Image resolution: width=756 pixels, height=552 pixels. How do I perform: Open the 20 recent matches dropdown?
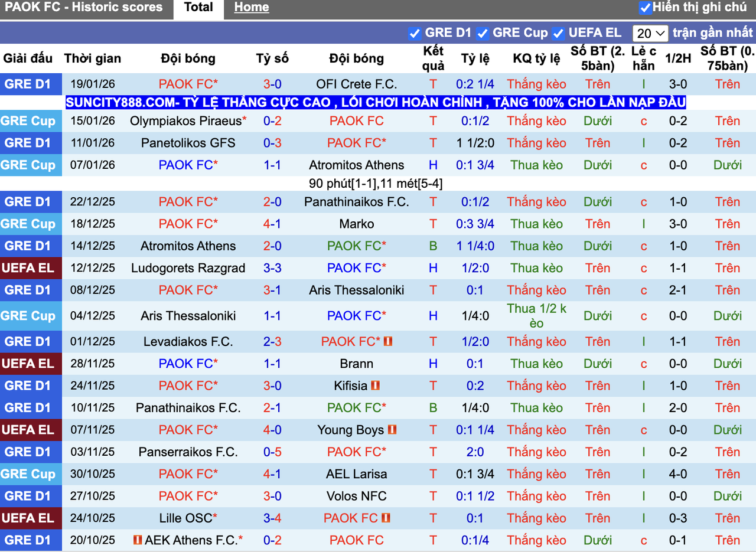[650, 33]
